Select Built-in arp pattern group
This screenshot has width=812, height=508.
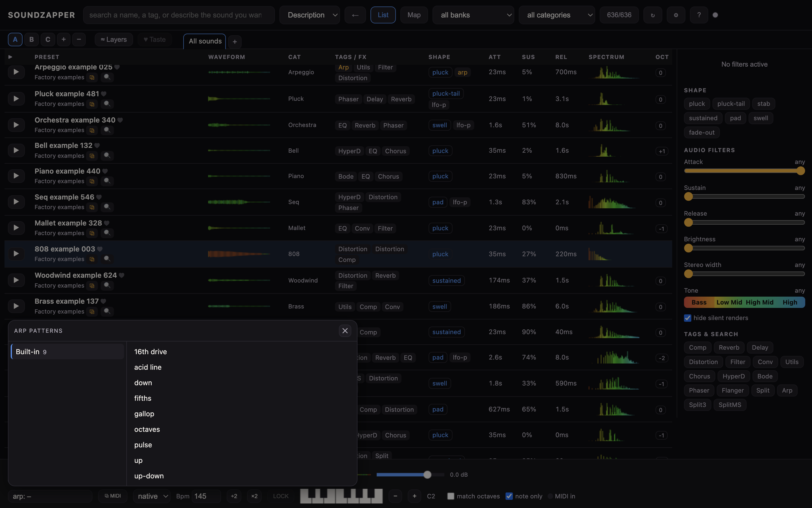pyautogui.click(x=67, y=352)
